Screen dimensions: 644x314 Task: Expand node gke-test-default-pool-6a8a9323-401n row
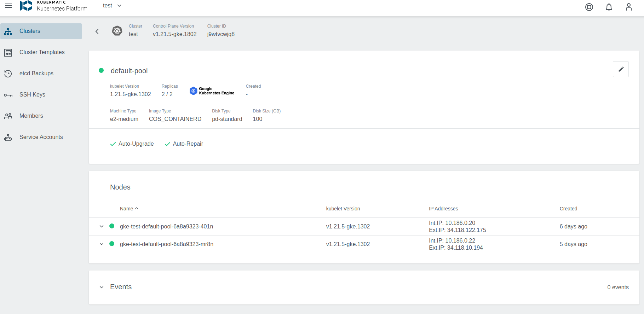pyautogui.click(x=102, y=226)
